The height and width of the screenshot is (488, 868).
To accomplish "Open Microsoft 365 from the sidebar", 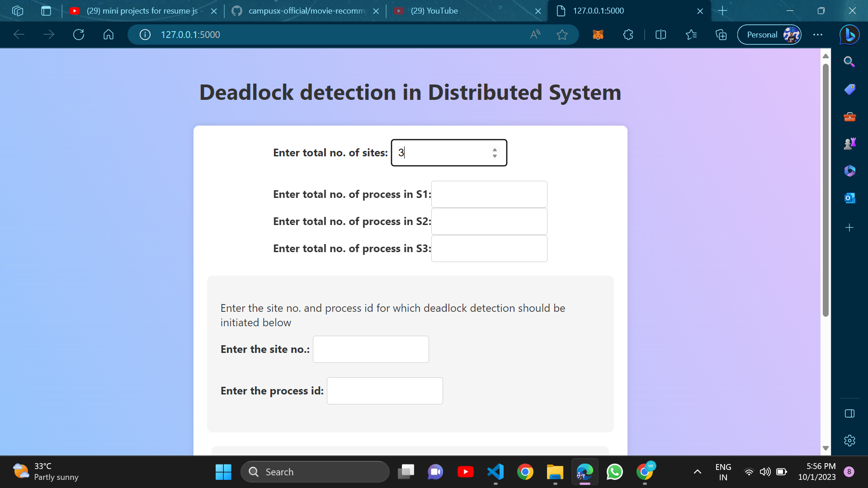I will pyautogui.click(x=849, y=171).
